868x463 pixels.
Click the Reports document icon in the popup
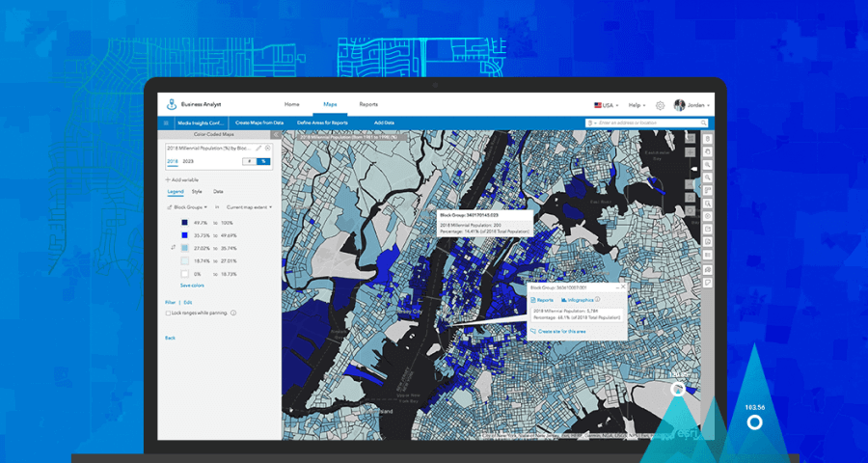[x=533, y=300]
